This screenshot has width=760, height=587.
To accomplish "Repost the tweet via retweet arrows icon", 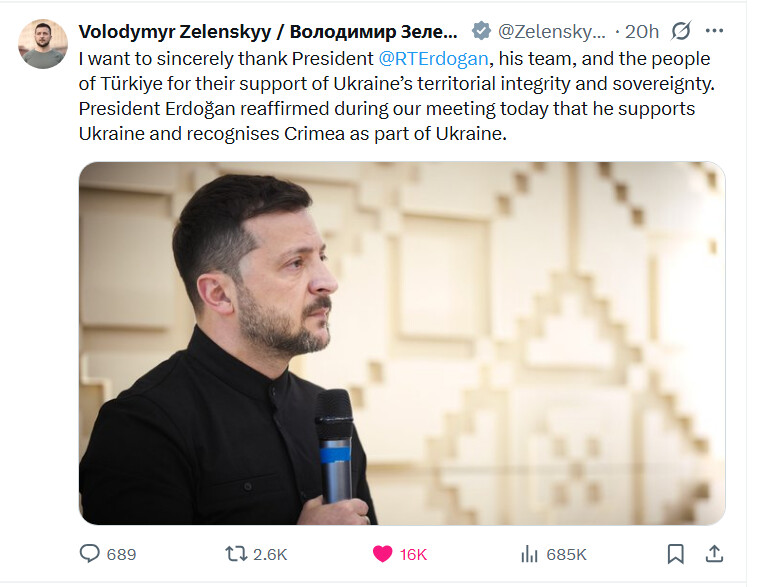I will click(236, 554).
